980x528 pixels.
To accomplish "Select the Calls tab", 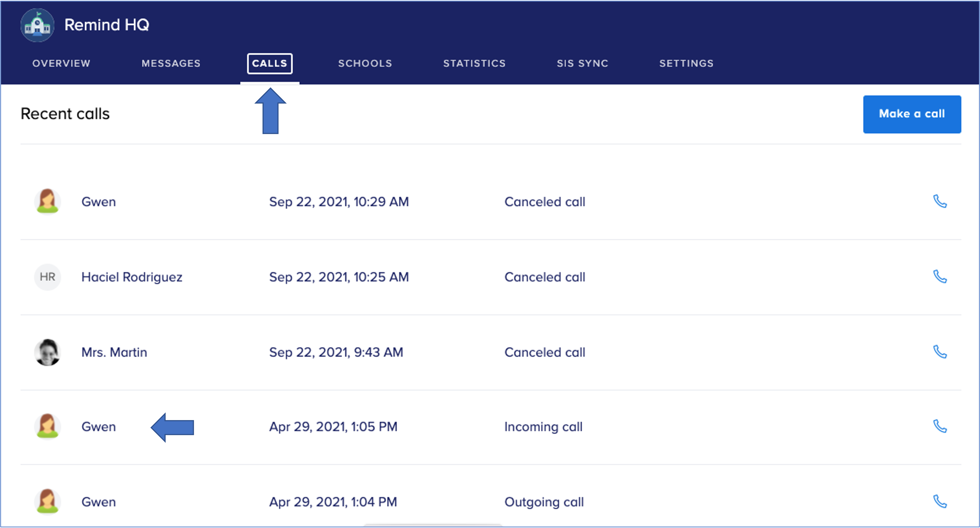I will 269,63.
